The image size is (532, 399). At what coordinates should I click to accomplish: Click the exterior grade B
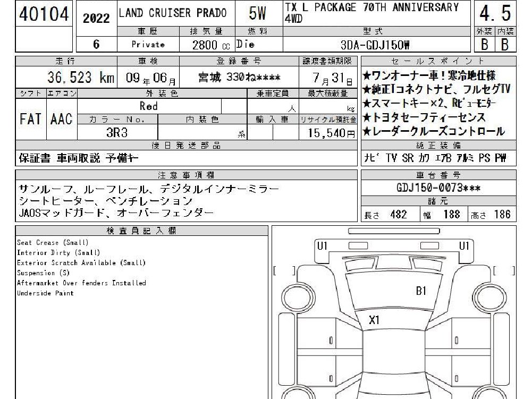(x=485, y=45)
